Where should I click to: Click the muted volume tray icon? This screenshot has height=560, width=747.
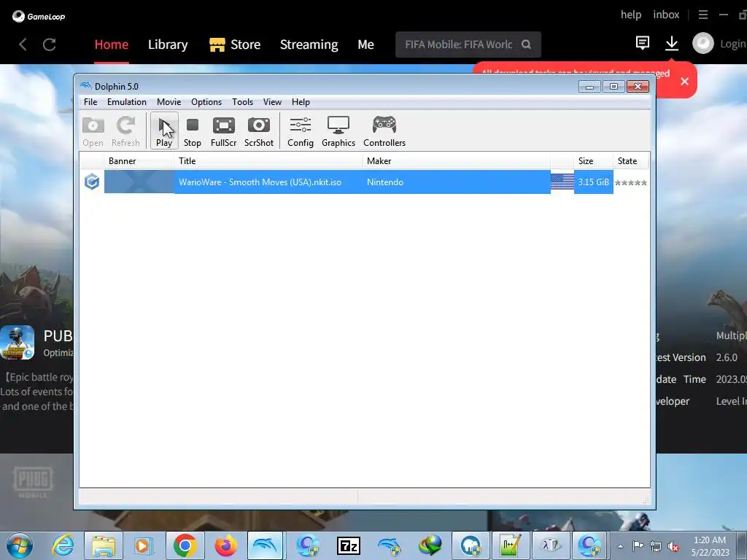click(x=673, y=547)
